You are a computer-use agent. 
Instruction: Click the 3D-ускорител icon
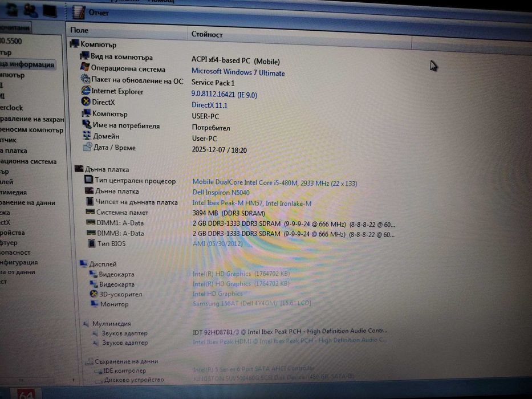[x=94, y=294]
